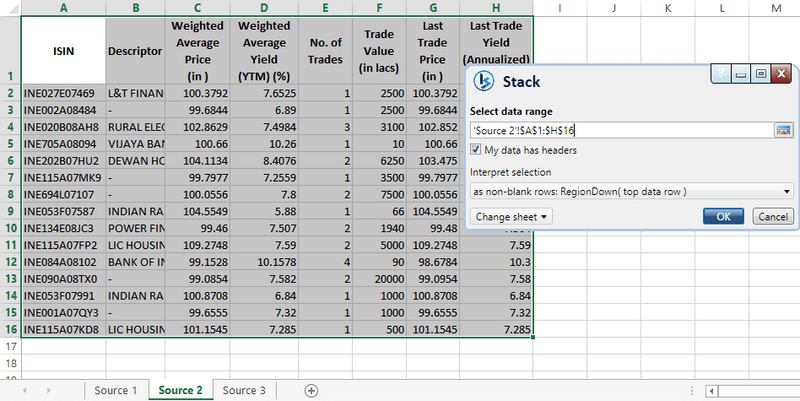Switch to Source 1 sheet tab

(116, 390)
